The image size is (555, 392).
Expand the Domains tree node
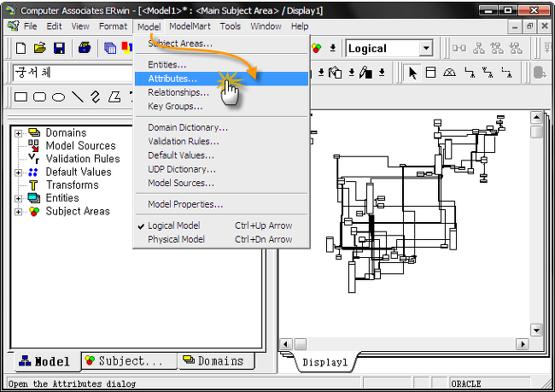(18, 133)
